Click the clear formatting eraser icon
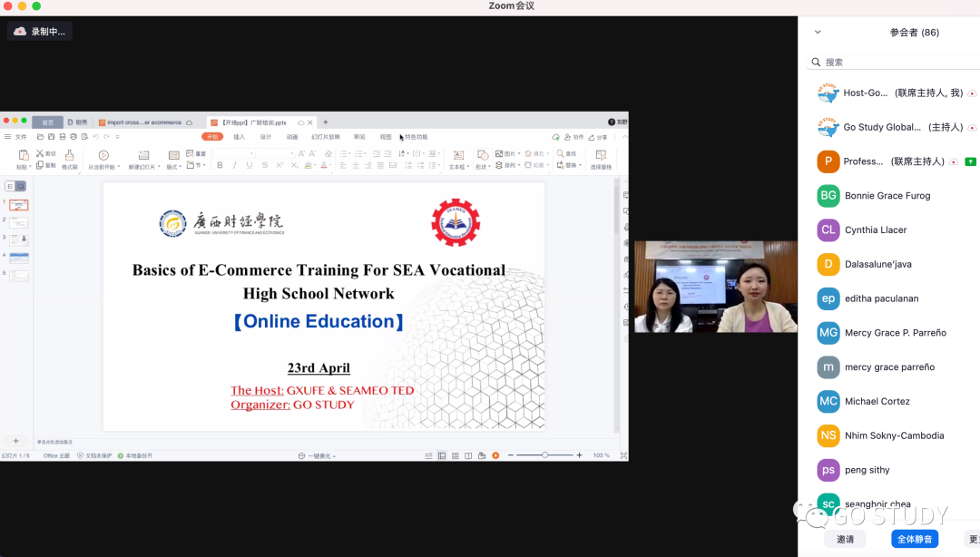 328,154
